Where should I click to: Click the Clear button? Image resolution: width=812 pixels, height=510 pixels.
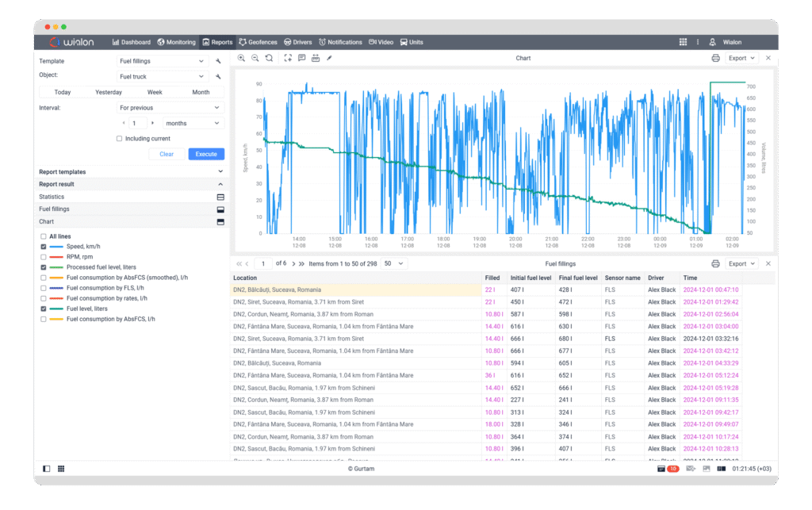(167, 154)
